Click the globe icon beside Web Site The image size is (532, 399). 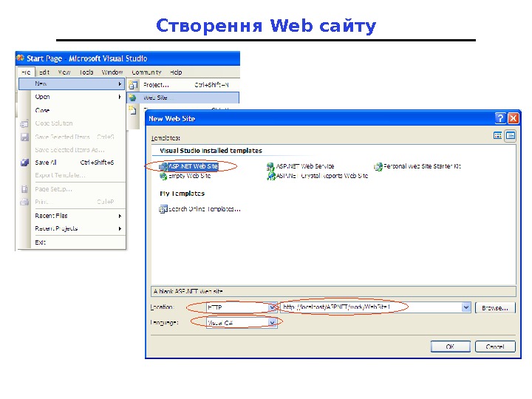coord(132,98)
